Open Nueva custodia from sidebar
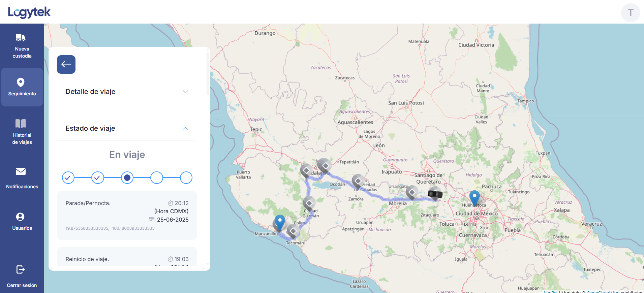 coord(22,46)
